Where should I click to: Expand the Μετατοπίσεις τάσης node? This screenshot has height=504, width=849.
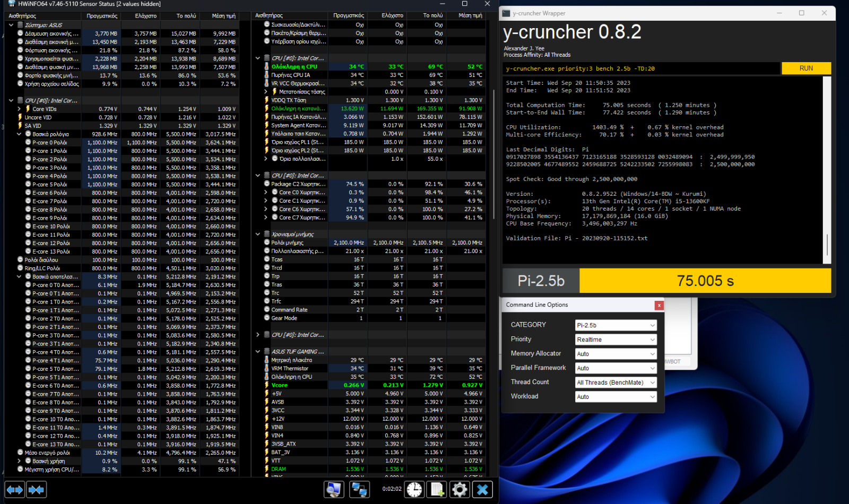[x=266, y=92]
